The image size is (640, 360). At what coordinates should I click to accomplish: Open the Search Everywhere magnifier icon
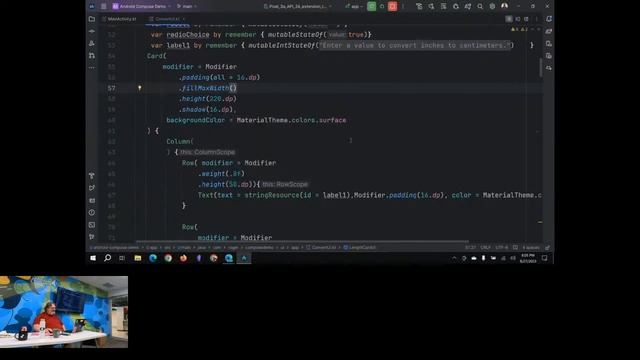pyautogui.click(x=480, y=6)
